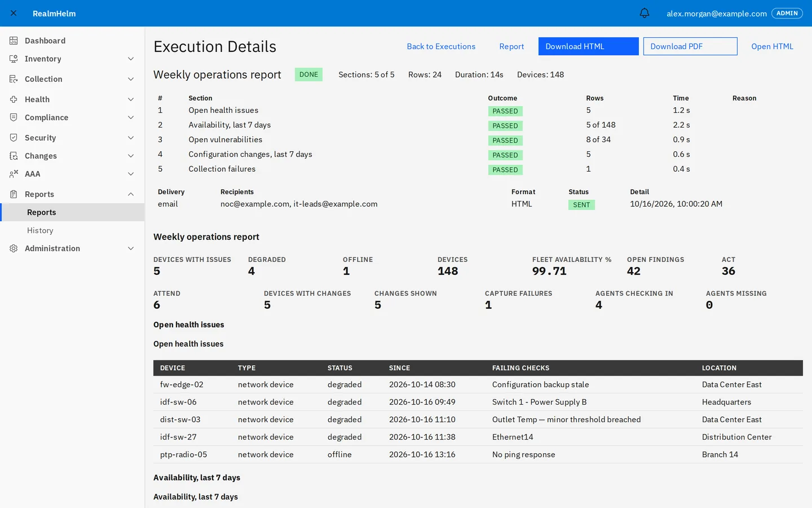The image size is (812, 508).
Task: Open the History sub-item
Action: (72, 230)
